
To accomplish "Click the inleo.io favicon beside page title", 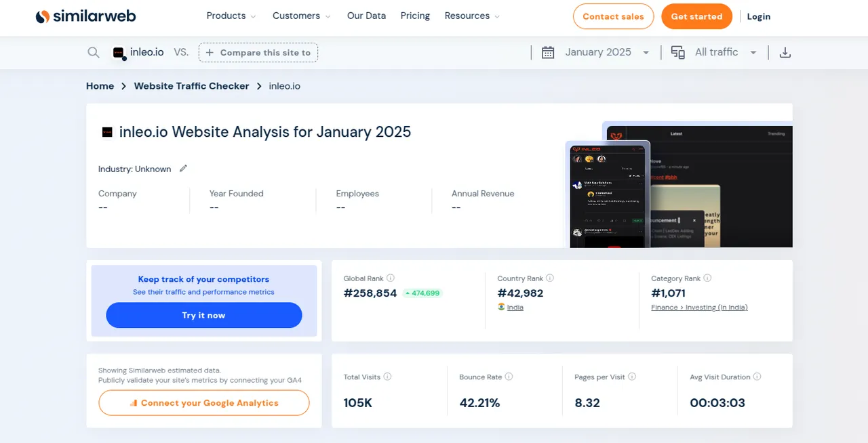I will tap(106, 132).
